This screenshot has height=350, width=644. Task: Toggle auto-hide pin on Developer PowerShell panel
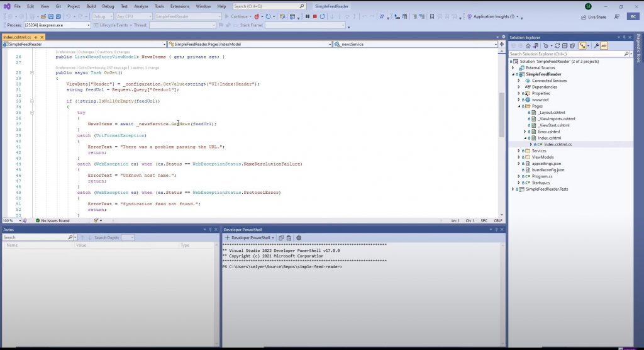point(497,230)
